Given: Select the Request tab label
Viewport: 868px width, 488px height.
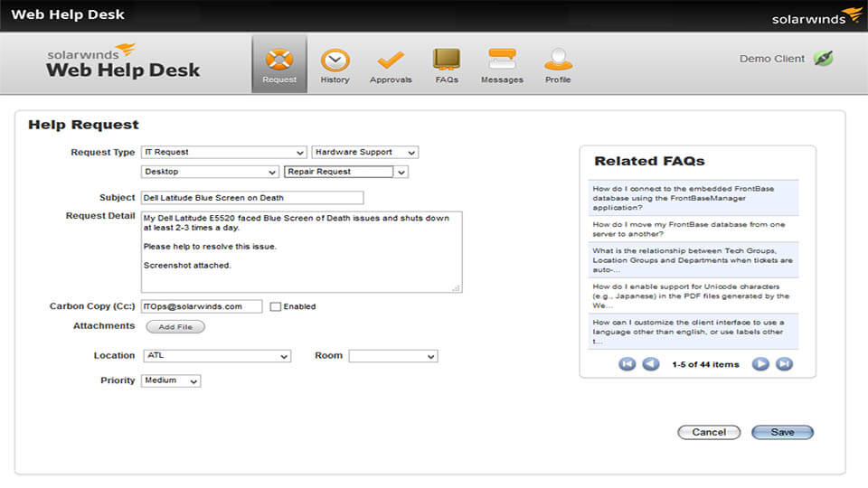Looking at the screenshot, I should pos(279,80).
